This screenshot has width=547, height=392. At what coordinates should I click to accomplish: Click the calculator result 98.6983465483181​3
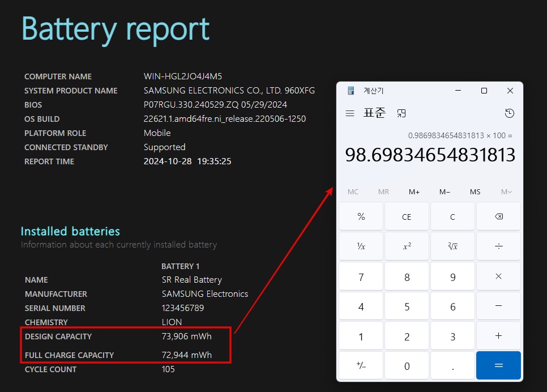click(x=430, y=155)
